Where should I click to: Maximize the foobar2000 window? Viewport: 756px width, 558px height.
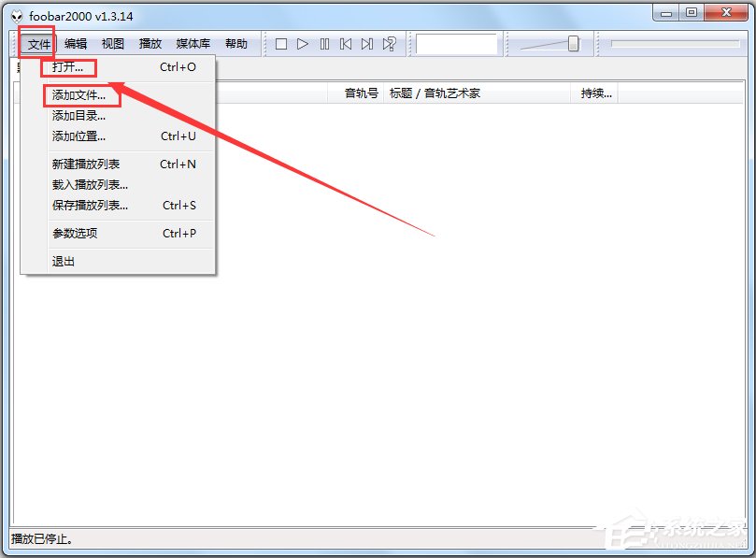click(692, 13)
